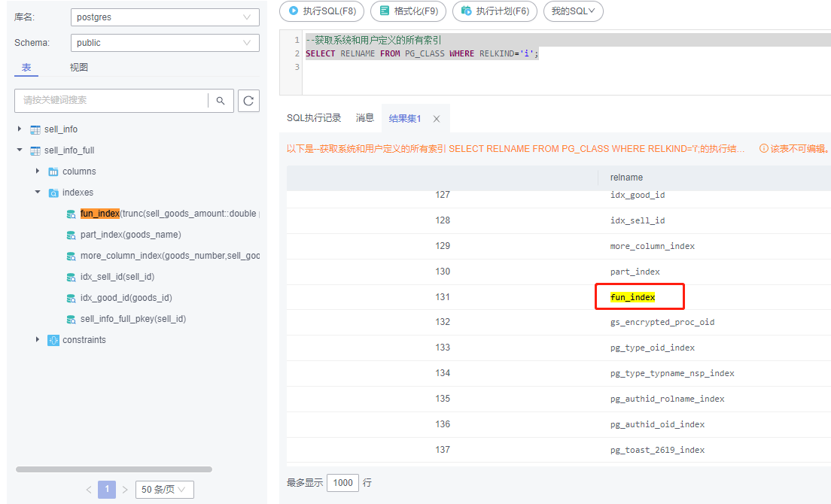This screenshot has height=504, width=831.
Task: Expand the columns folder node
Action: pos(38,171)
